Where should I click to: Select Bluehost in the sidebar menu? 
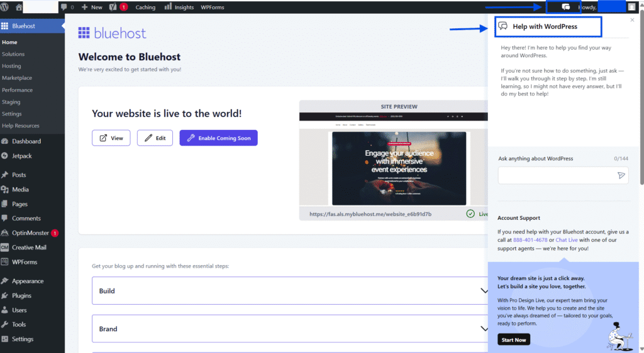pyautogui.click(x=33, y=26)
